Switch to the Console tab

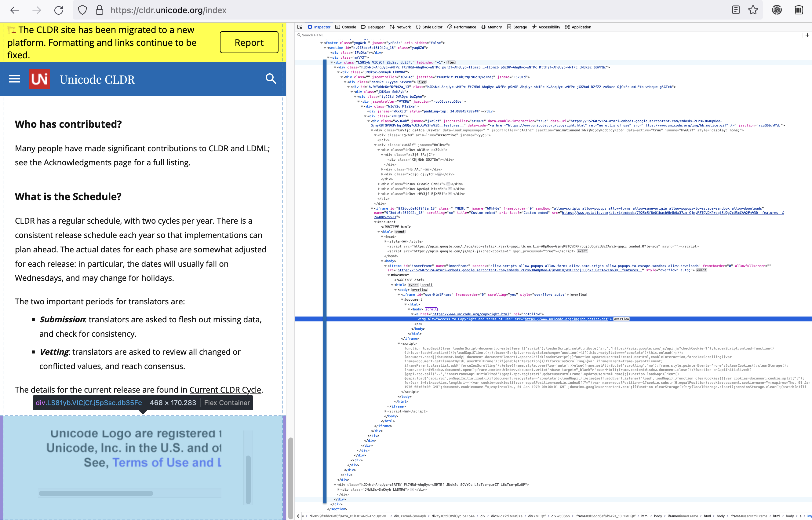pos(346,27)
